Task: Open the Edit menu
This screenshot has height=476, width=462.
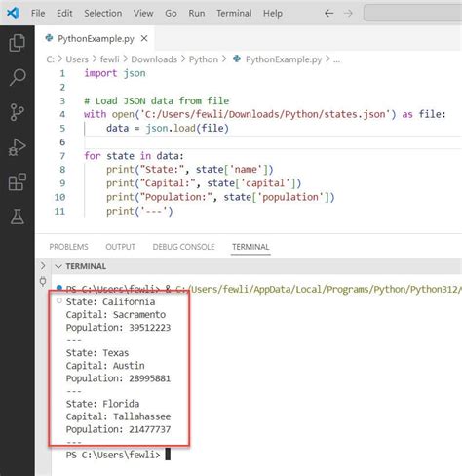Action: [x=64, y=13]
